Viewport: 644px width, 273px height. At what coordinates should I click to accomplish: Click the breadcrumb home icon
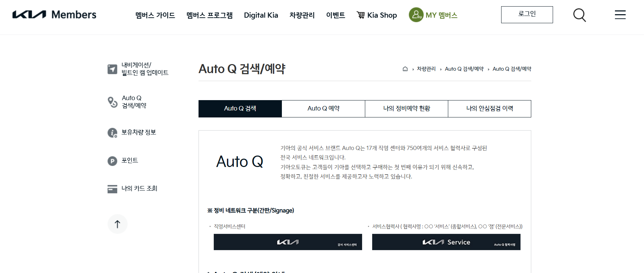[x=405, y=69]
